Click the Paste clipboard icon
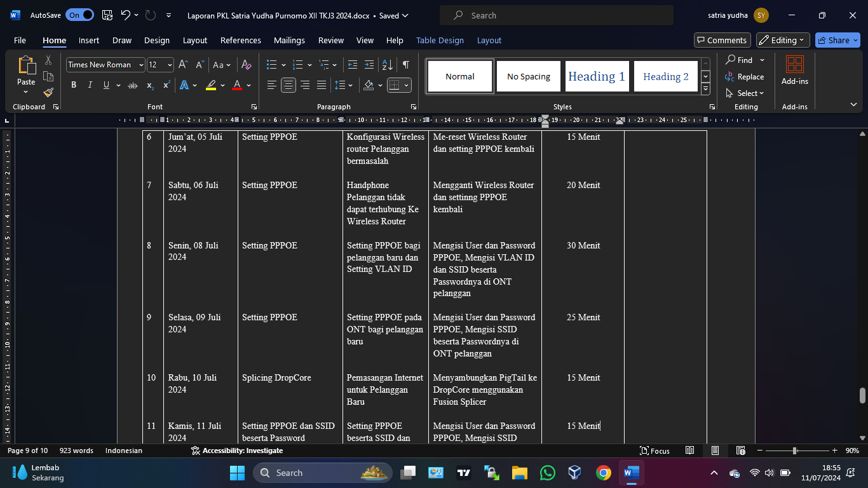Image resolution: width=868 pixels, height=488 pixels. click(x=26, y=65)
